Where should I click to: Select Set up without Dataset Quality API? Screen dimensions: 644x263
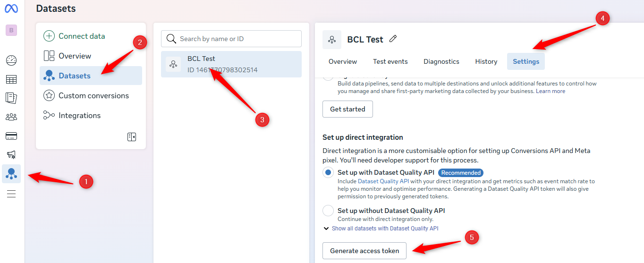328,211
